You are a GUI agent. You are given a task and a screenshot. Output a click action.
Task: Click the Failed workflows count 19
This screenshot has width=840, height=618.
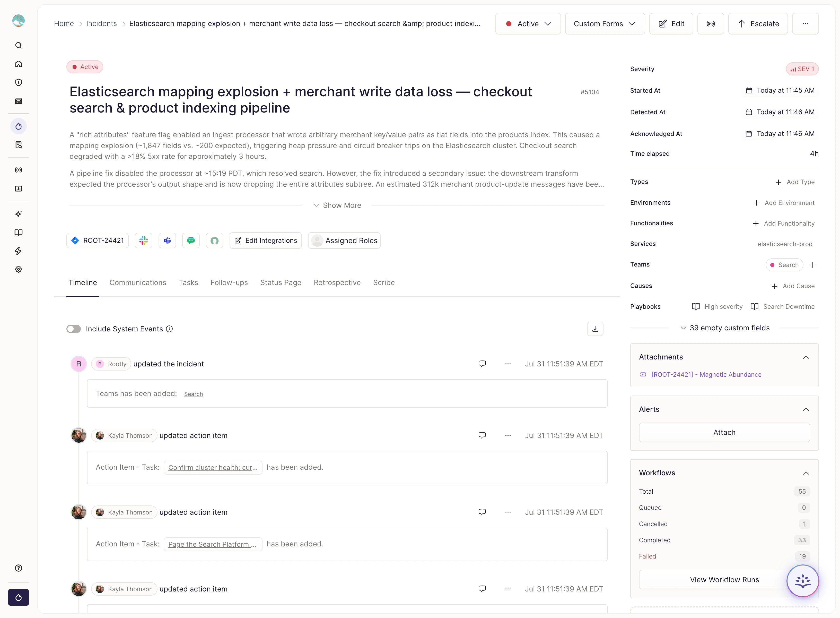point(802,556)
